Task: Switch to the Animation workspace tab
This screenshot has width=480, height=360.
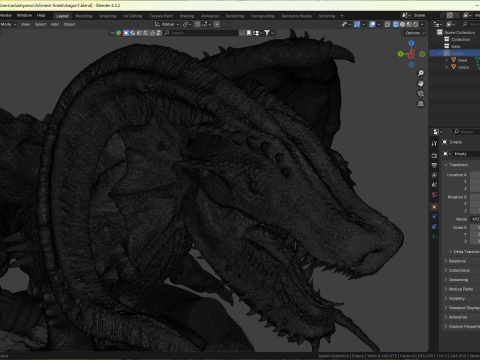Action: [210, 16]
